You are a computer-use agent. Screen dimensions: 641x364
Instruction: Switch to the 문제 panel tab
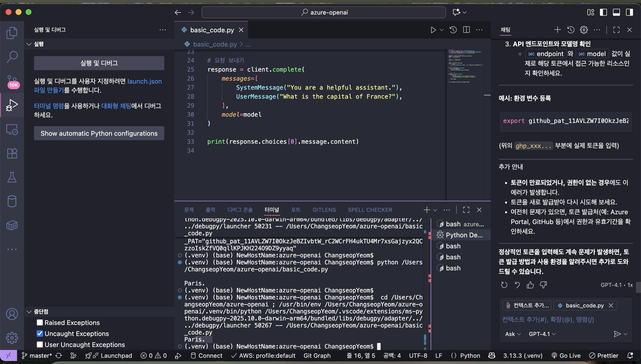coord(189,210)
